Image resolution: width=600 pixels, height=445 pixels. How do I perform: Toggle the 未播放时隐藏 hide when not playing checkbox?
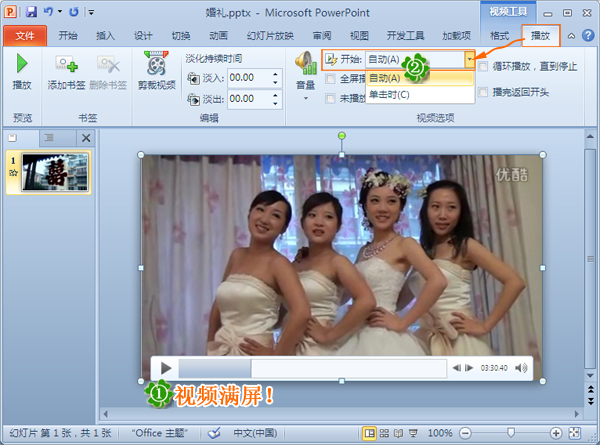pos(330,98)
